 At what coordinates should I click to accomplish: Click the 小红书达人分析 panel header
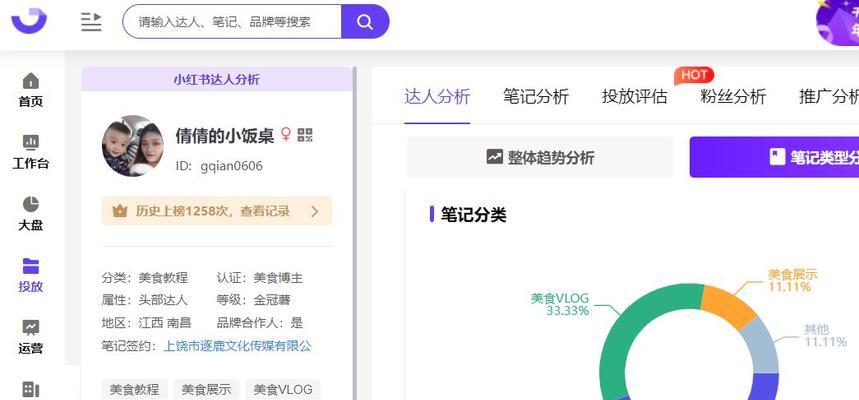[216, 79]
